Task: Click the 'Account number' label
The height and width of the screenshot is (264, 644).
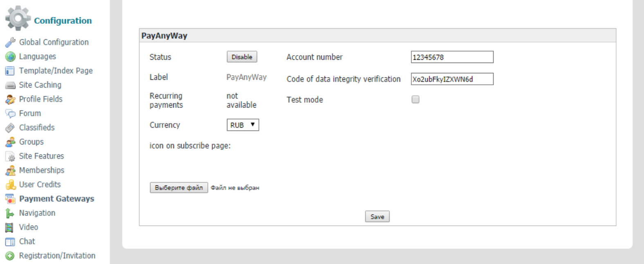Action: (314, 57)
